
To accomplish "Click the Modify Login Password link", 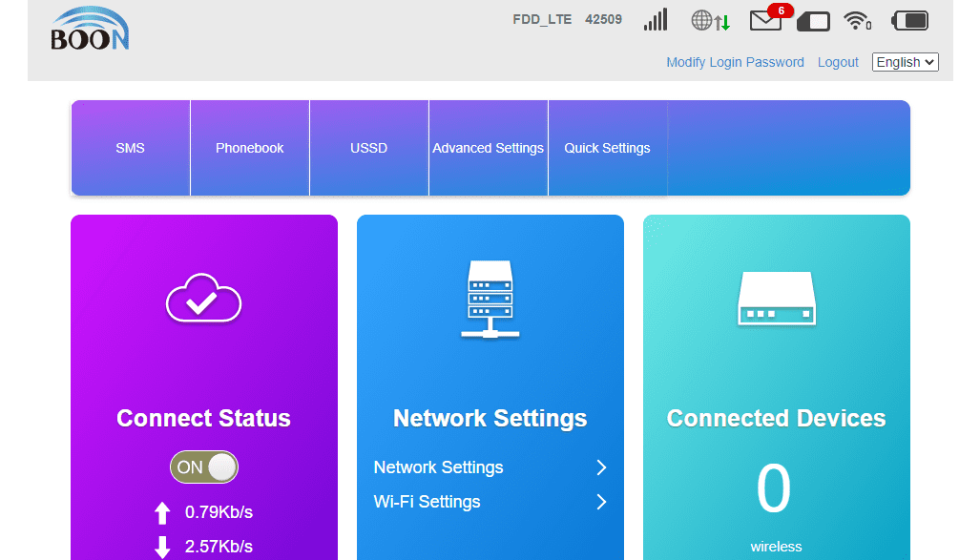I will coord(735,62).
